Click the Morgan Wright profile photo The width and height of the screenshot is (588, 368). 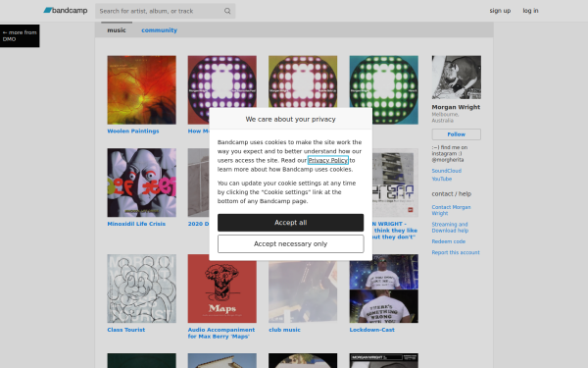[457, 78]
